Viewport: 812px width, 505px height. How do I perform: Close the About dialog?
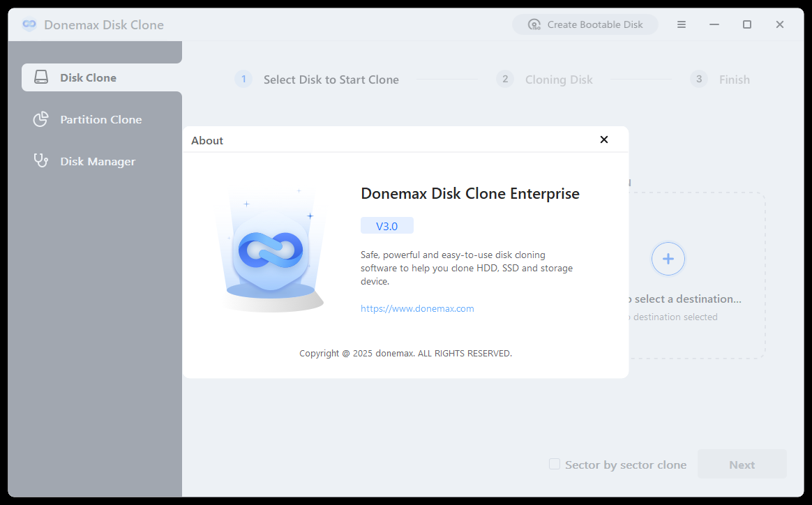pos(604,140)
